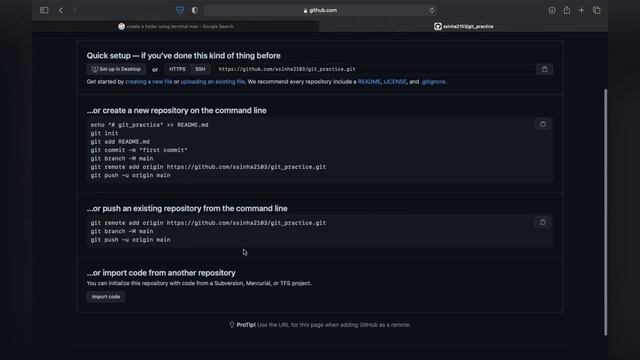The height and width of the screenshot is (360, 640).
Task: Follow the README link
Action: 369,82
